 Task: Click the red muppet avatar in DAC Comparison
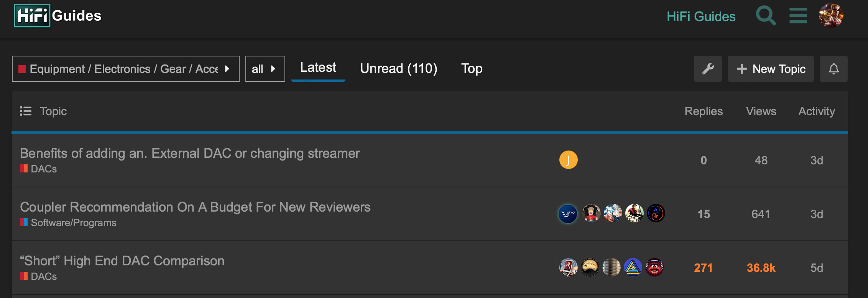(x=654, y=267)
